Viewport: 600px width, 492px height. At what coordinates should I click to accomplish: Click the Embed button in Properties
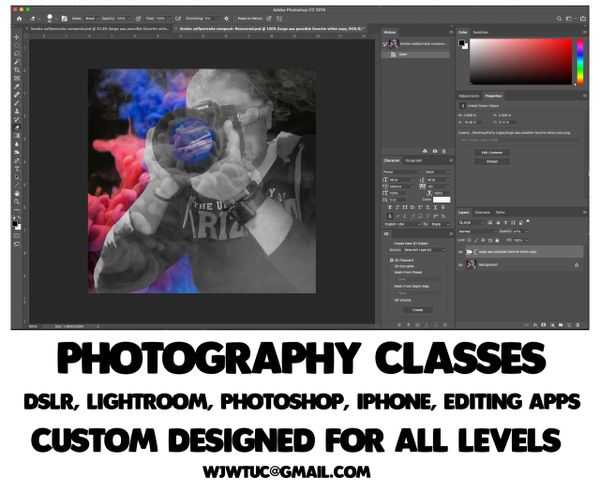click(x=492, y=161)
